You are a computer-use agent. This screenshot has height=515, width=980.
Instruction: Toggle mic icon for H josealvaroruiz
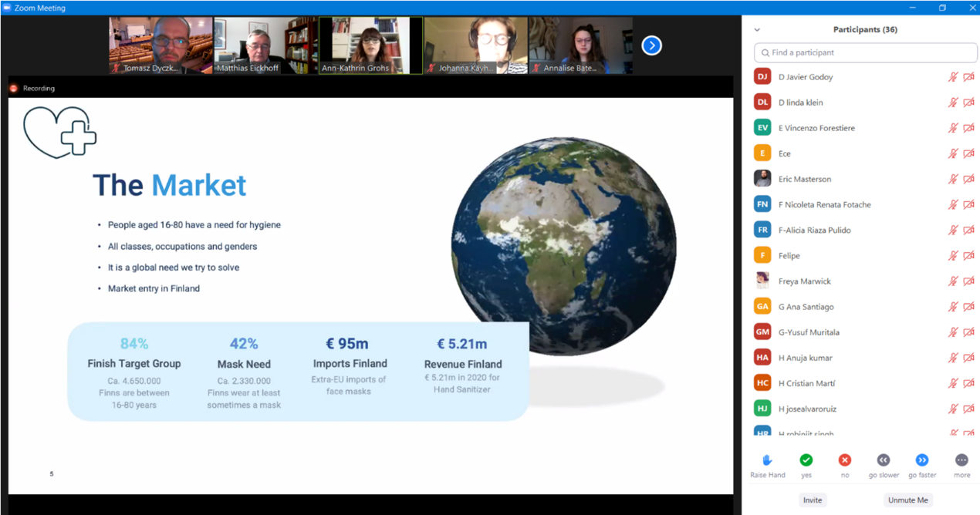953,409
